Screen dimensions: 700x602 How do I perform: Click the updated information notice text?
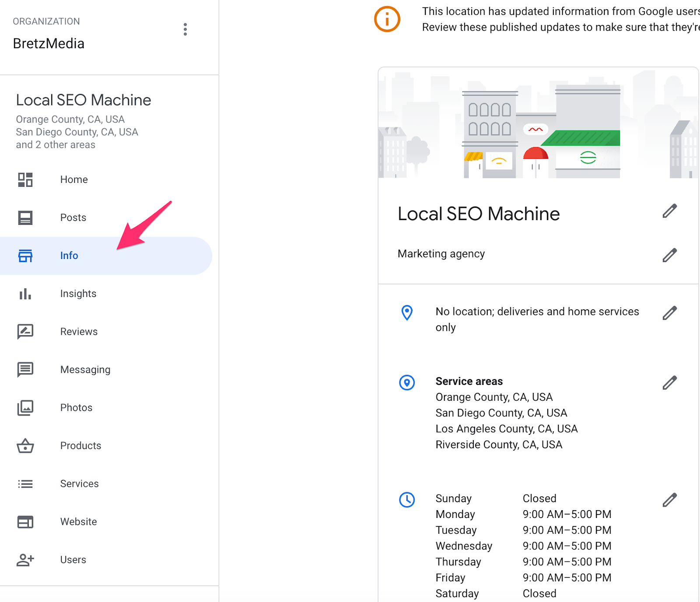coord(561,19)
